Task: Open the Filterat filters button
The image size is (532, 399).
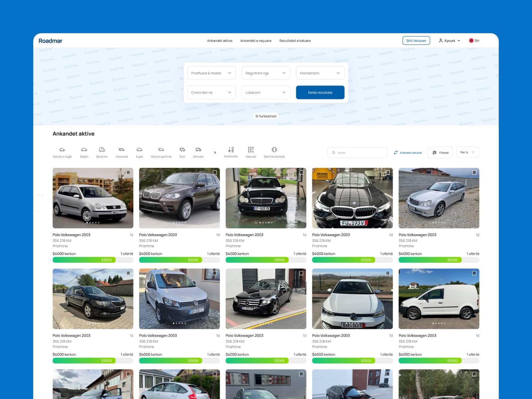Action: click(x=440, y=153)
